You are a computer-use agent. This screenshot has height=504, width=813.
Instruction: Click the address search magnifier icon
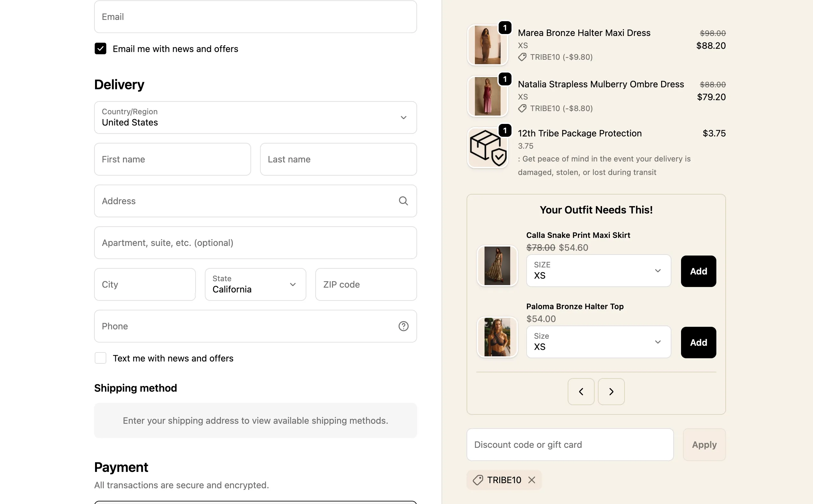pyautogui.click(x=403, y=201)
